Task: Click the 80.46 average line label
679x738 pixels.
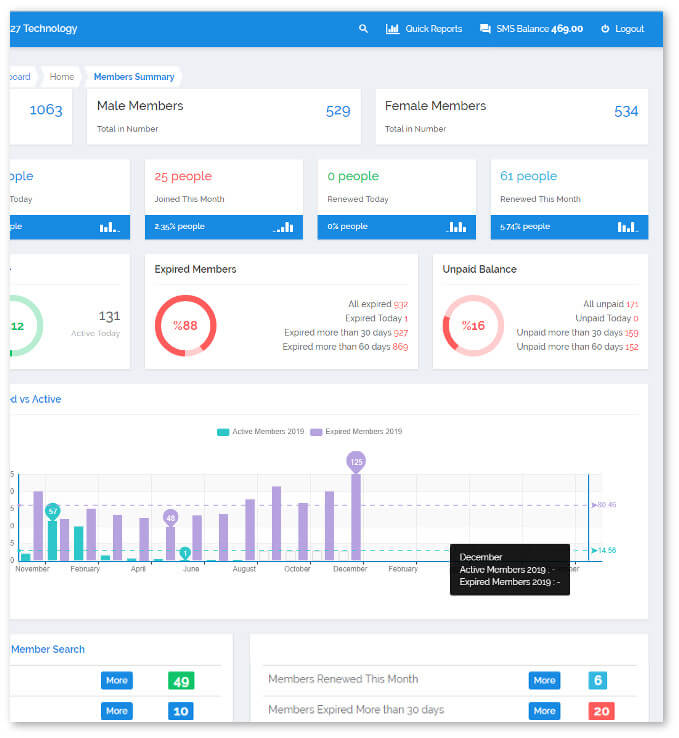Action: point(607,505)
